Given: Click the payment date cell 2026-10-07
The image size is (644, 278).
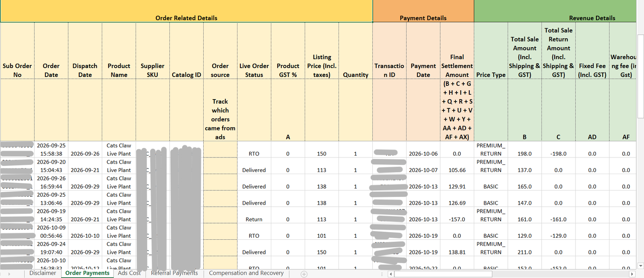Looking at the screenshot, I should 423,166.
